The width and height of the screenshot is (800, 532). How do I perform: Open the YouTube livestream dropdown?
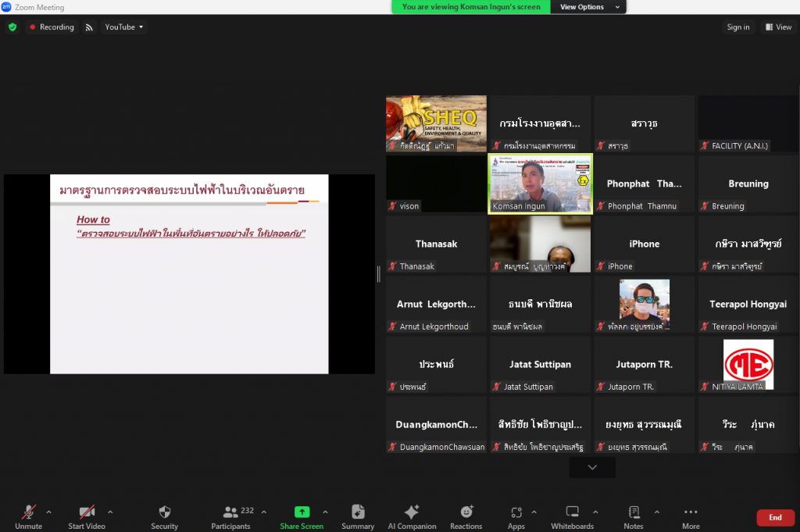(124, 27)
